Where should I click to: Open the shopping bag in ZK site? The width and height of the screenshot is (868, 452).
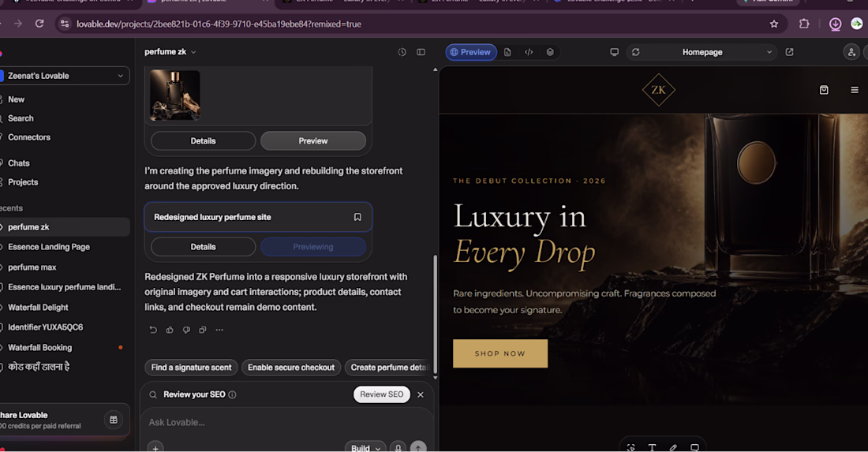click(x=824, y=90)
